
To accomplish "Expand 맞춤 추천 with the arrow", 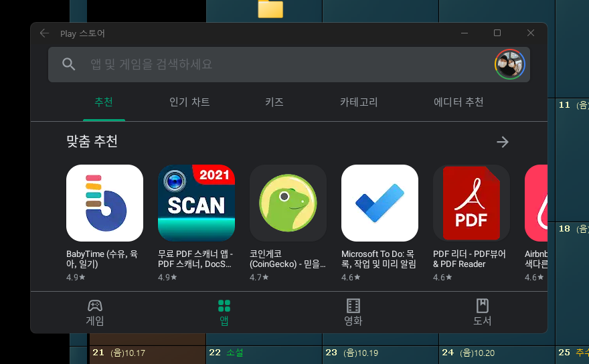I will [x=502, y=142].
